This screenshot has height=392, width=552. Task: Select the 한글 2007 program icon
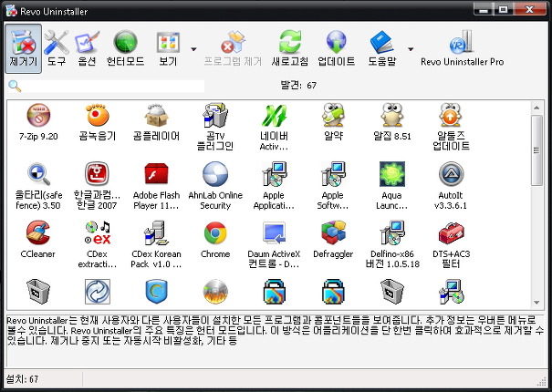tap(98, 174)
